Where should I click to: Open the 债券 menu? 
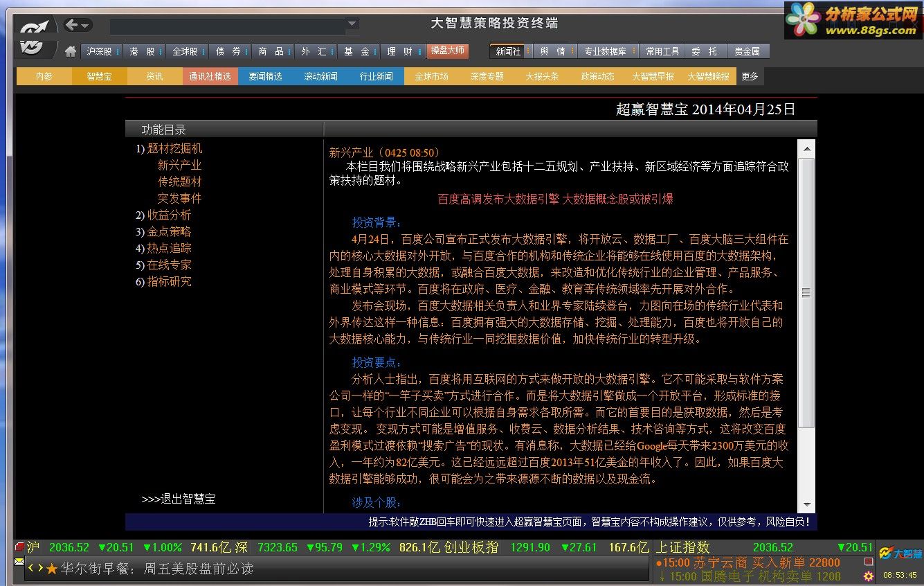coord(230,51)
